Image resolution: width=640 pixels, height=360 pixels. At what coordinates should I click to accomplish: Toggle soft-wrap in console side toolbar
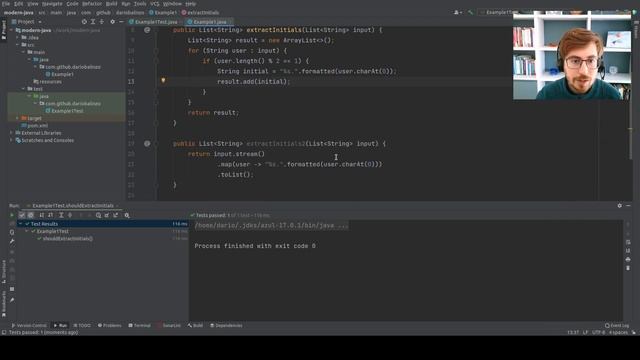(628, 242)
